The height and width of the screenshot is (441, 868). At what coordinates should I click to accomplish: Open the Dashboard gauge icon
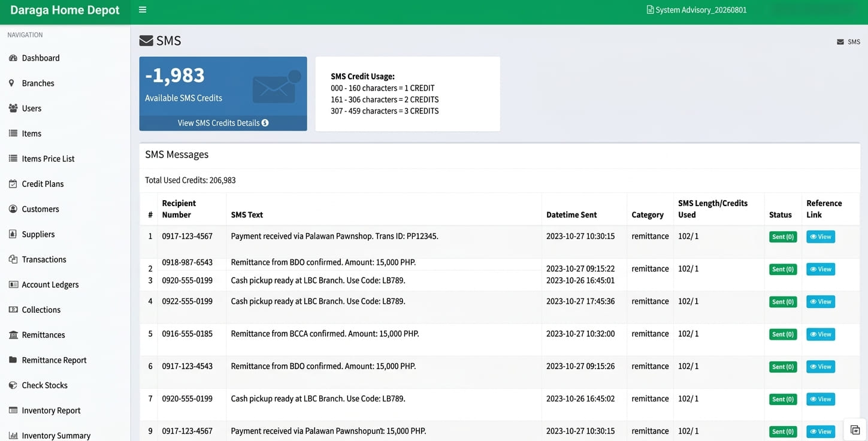(x=13, y=58)
